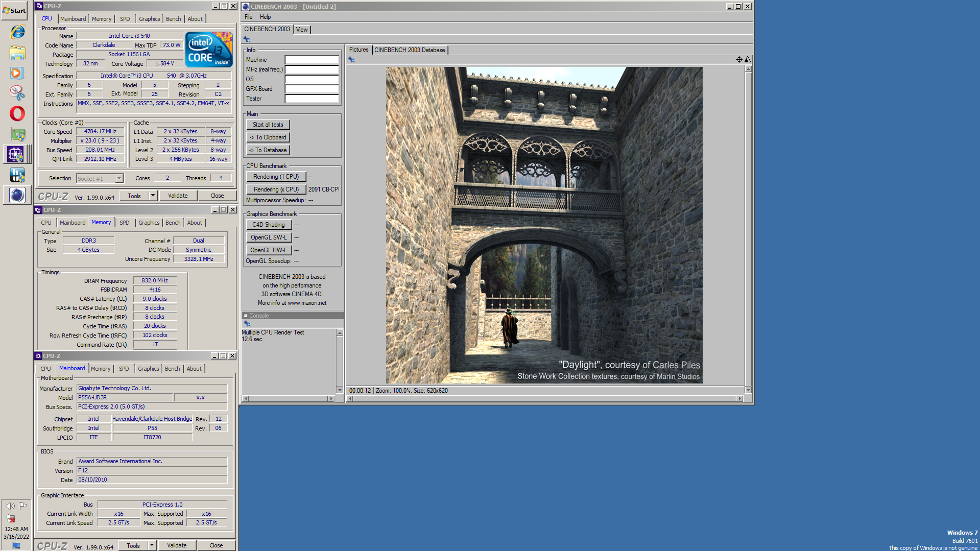Open the Help menu in CINEBENCH
The height and width of the screenshot is (551, 980).
click(265, 17)
